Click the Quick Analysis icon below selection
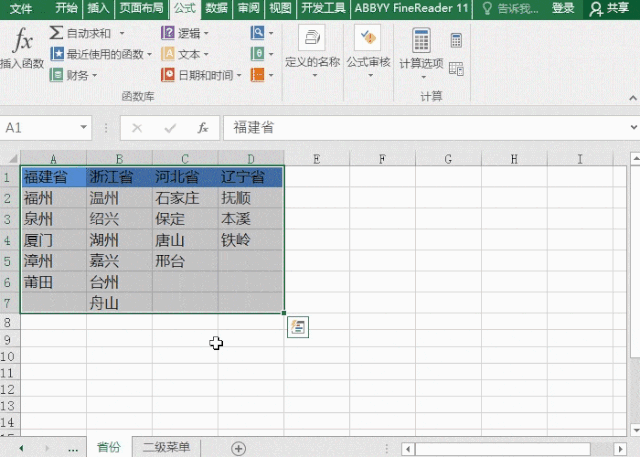This screenshot has width=640, height=457. pos(298,327)
